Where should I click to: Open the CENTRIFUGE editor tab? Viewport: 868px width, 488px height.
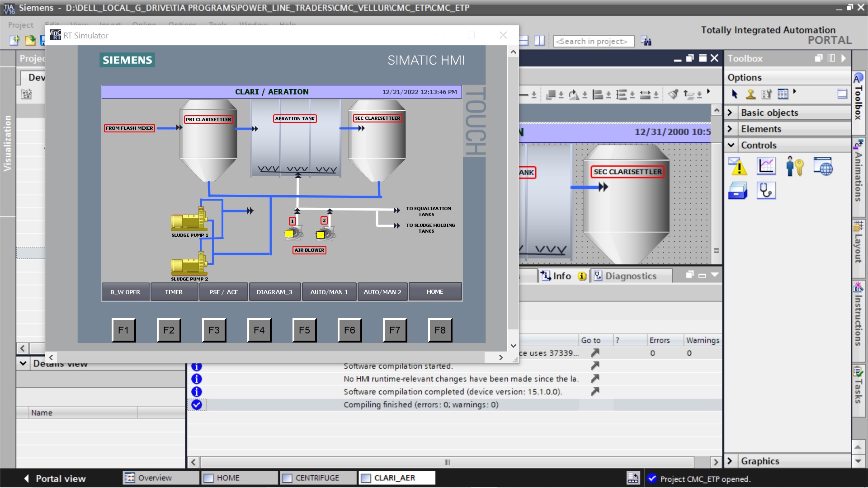point(317,478)
